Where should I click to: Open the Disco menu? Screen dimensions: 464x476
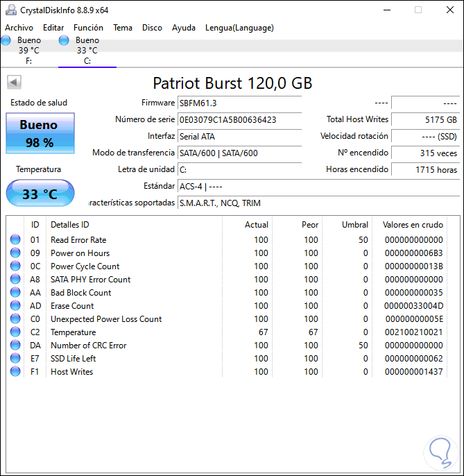point(152,28)
